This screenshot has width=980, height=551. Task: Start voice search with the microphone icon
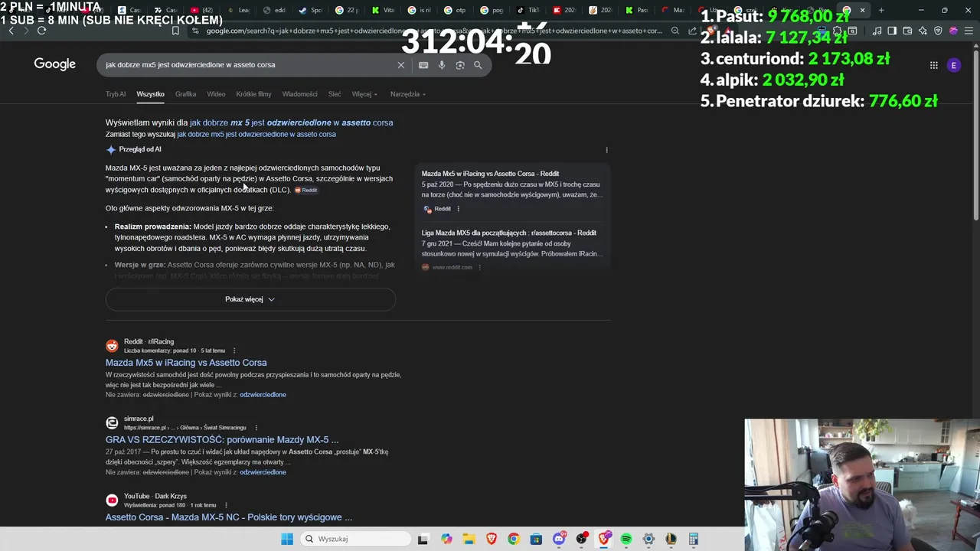click(x=442, y=65)
